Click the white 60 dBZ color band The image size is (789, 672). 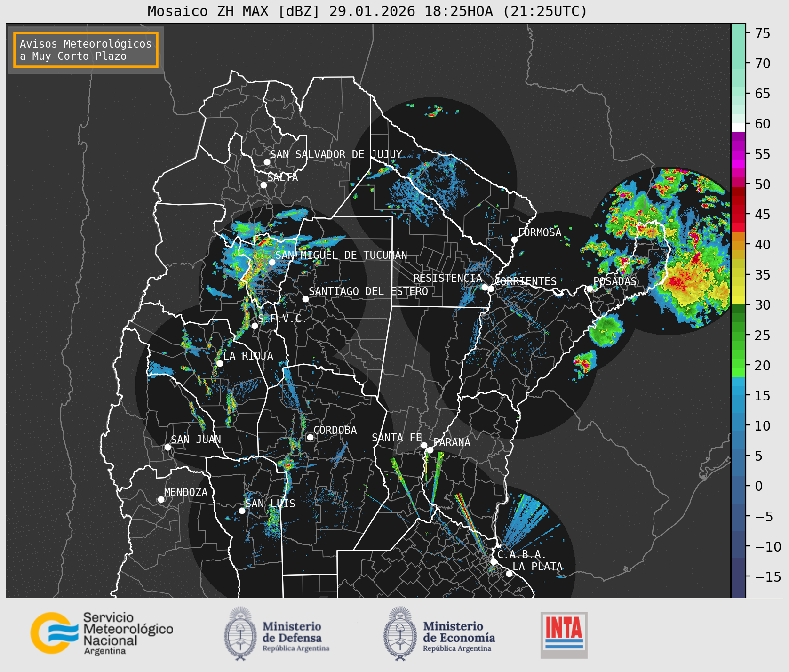pos(738,128)
